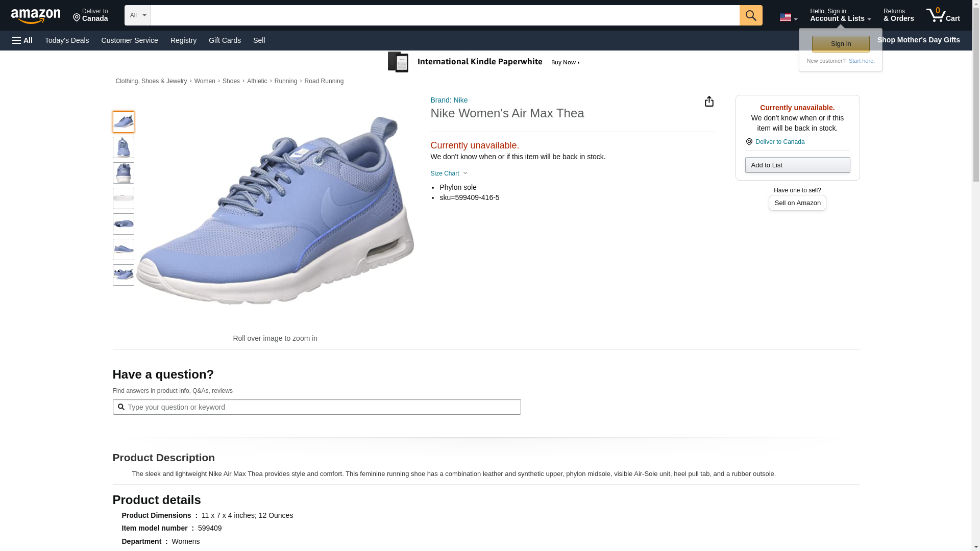Image resolution: width=980 pixels, height=551 pixels.
Task: Open the country flag language selector
Action: [788, 17]
